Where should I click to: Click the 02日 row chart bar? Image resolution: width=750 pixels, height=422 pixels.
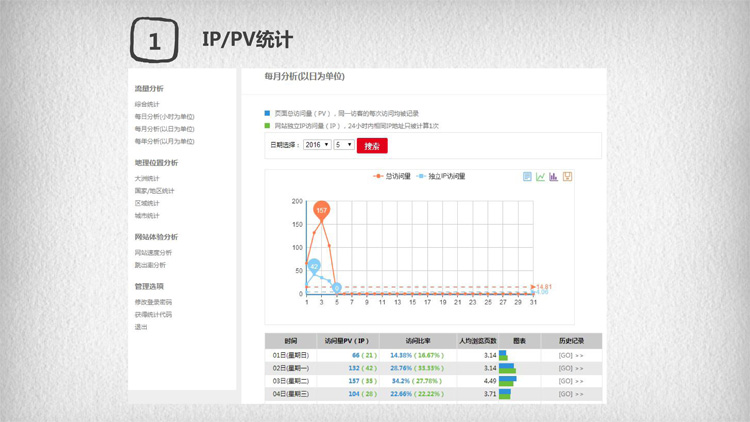click(x=507, y=368)
